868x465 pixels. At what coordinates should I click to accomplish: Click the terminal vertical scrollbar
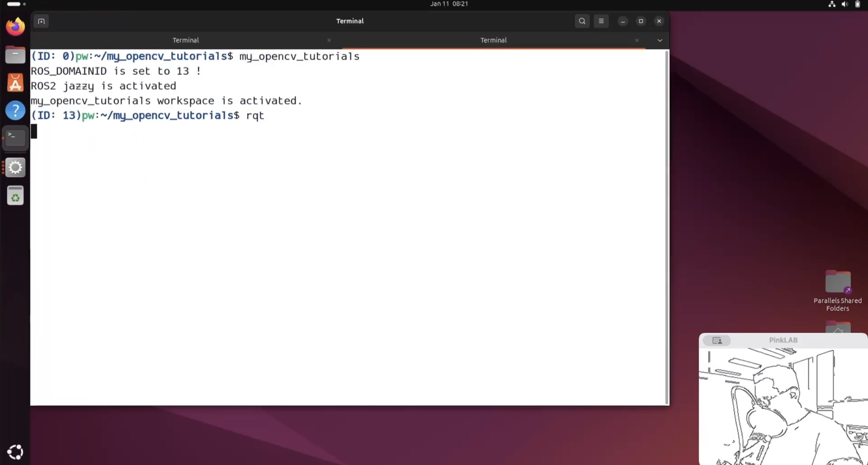(667, 227)
